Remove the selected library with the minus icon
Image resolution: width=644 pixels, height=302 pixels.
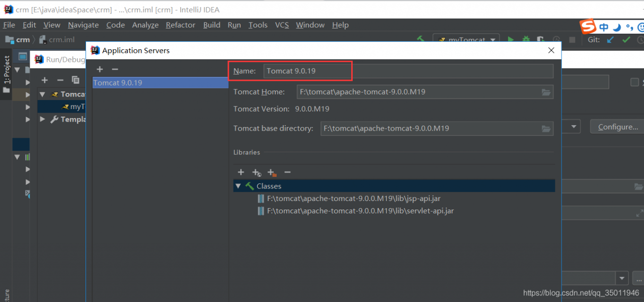(x=287, y=172)
